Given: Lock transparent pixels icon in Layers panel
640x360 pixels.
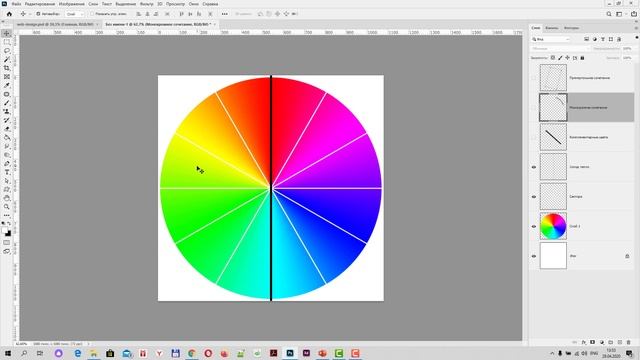Looking at the screenshot, I should (553, 58).
